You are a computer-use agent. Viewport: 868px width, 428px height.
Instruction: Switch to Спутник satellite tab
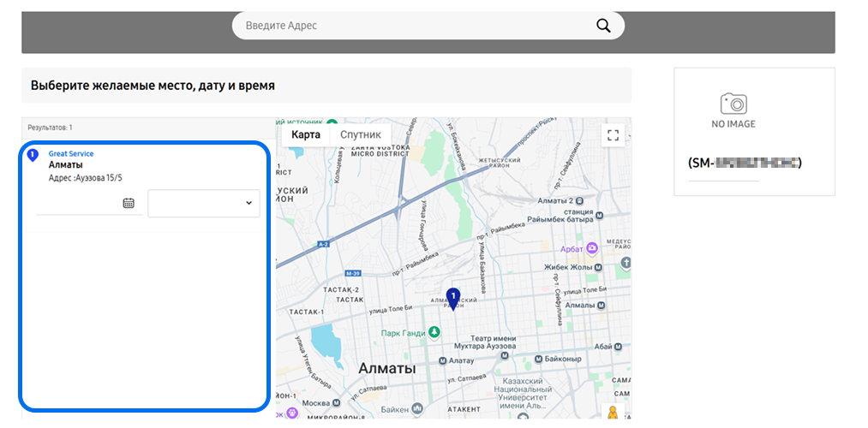(361, 135)
